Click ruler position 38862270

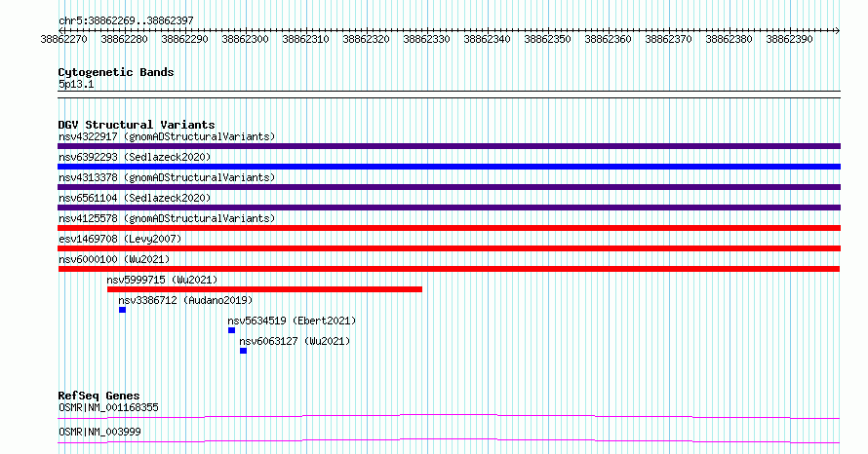click(63, 39)
